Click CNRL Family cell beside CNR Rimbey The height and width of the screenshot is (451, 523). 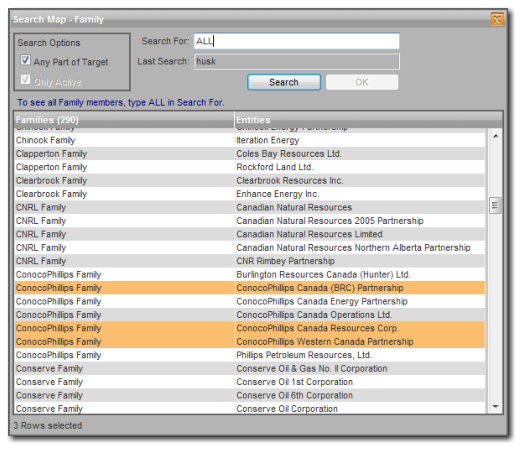pos(124,261)
